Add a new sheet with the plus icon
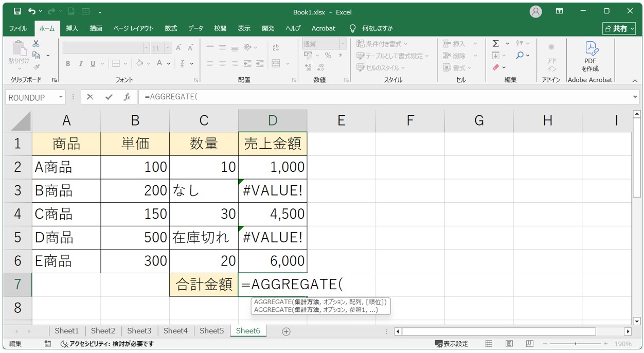This screenshot has height=353, width=644. (287, 331)
